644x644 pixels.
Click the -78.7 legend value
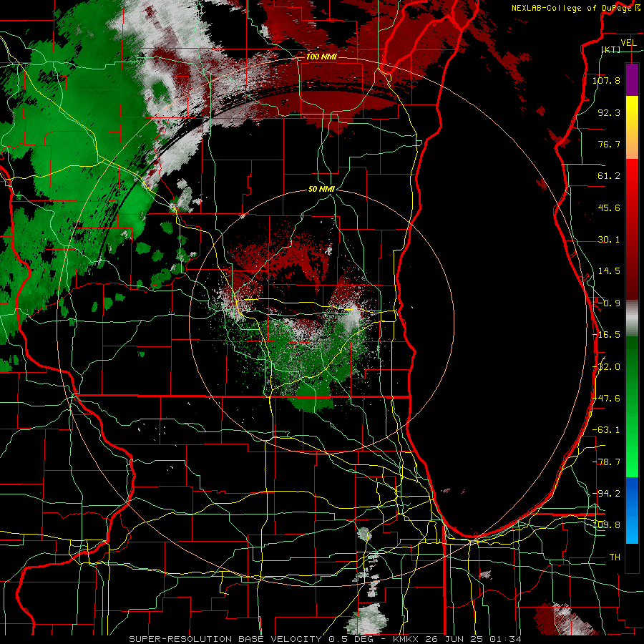[606, 462]
